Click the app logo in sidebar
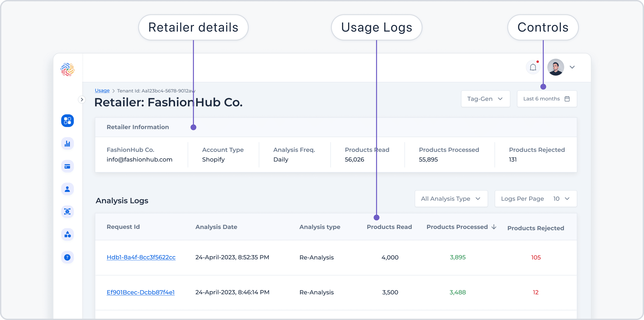 point(67,69)
